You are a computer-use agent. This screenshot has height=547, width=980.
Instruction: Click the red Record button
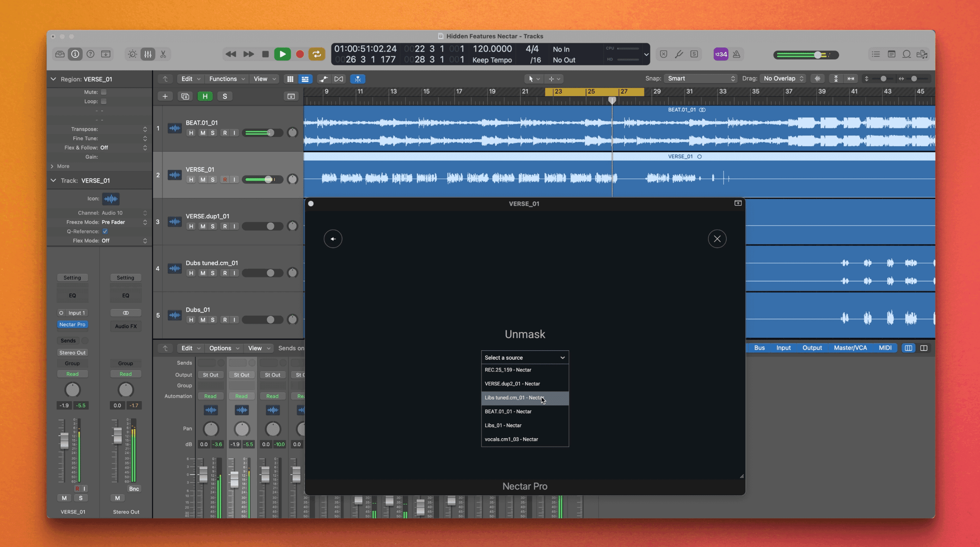tap(300, 54)
